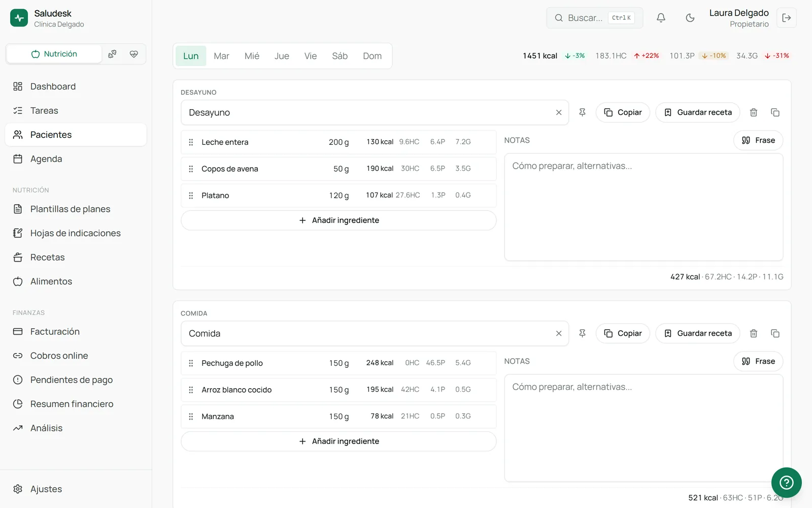Duplicate the Desayuno meal card

pyautogui.click(x=775, y=112)
